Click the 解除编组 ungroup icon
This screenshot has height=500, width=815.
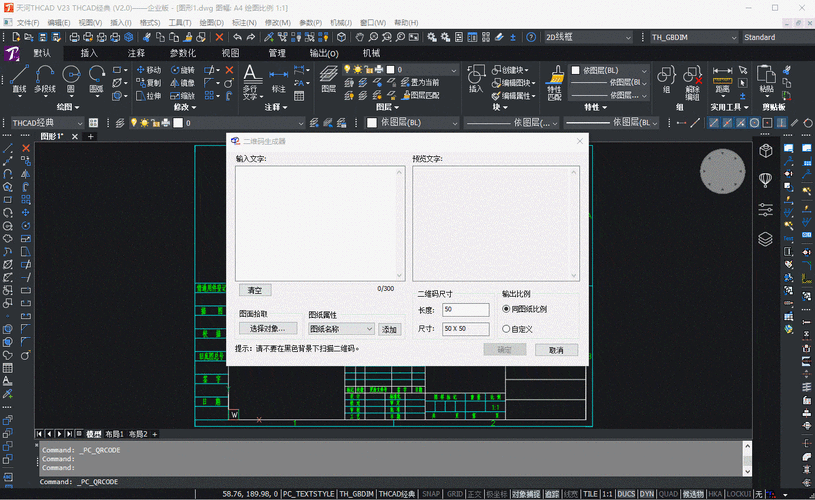click(x=692, y=82)
